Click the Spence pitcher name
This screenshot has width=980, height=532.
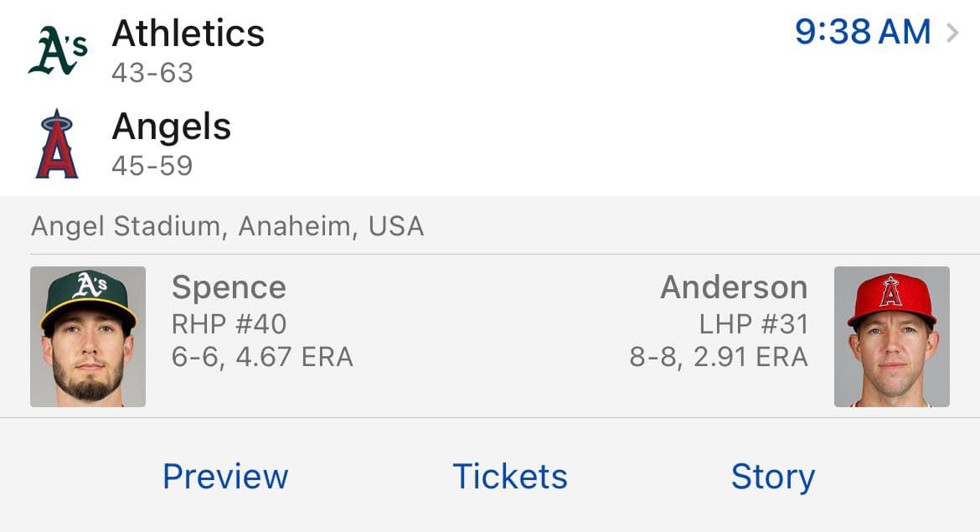(x=229, y=287)
